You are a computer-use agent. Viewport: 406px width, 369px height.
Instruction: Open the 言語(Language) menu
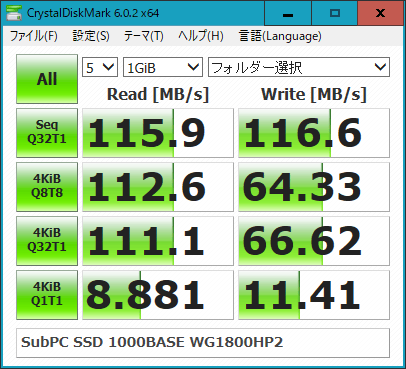tap(280, 36)
